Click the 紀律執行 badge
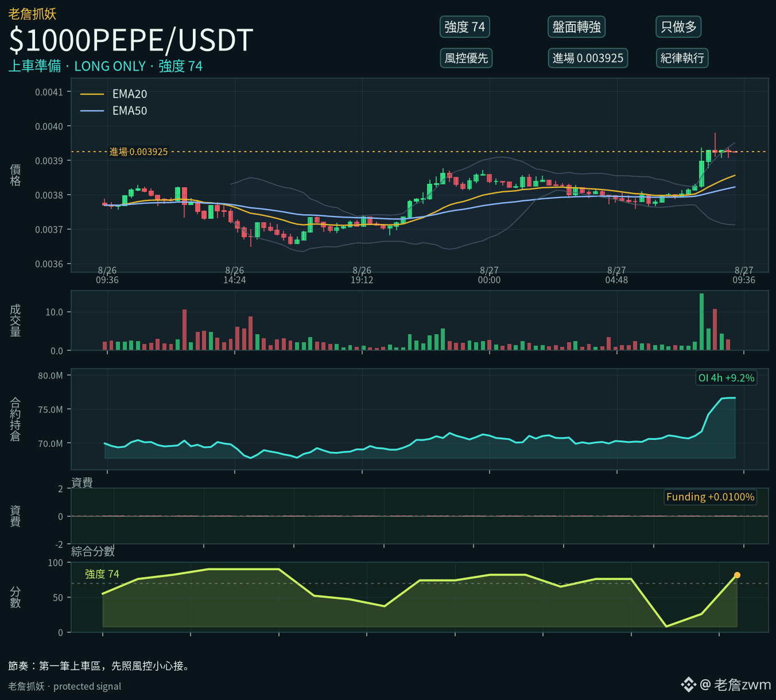Image resolution: width=776 pixels, height=700 pixels. [682, 58]
